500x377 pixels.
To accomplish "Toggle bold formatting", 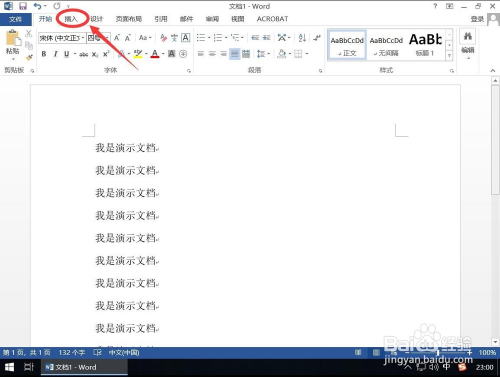I will pos(44,54).
